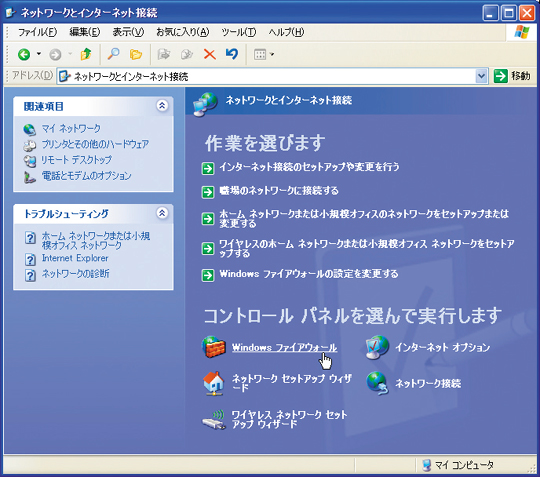Click the Windows ファイアウォール brick wall icon

214,347
